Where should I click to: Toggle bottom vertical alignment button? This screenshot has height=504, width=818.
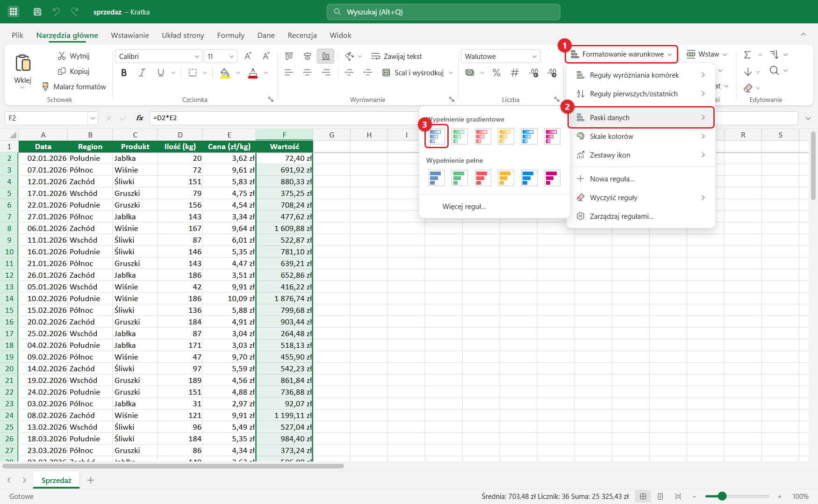(325, 56)
